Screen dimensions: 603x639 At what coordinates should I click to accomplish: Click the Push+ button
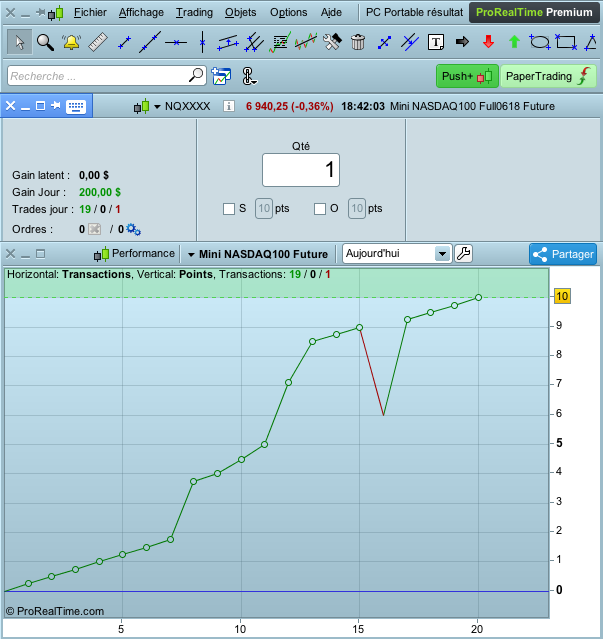(x=467, y=76)
